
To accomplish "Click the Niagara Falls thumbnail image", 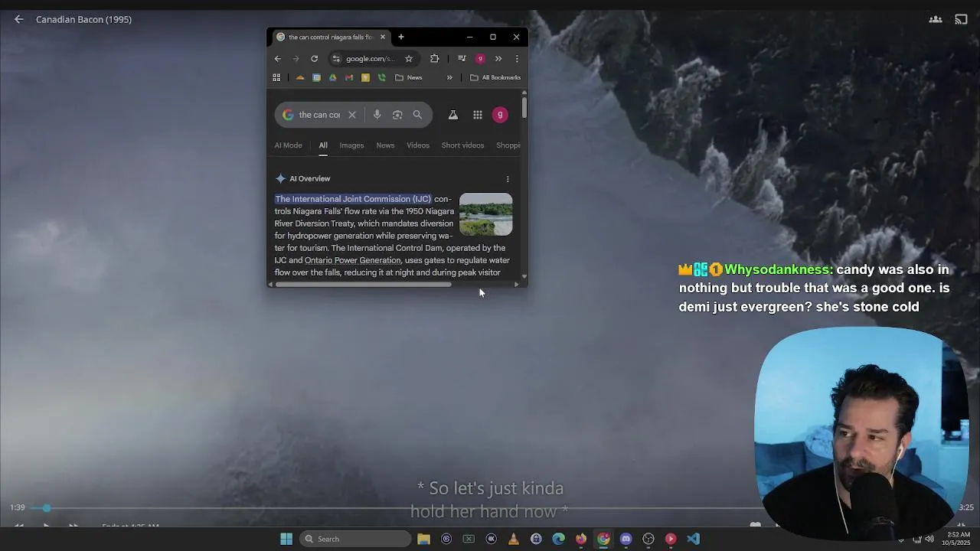I will (x=486, y=214).
